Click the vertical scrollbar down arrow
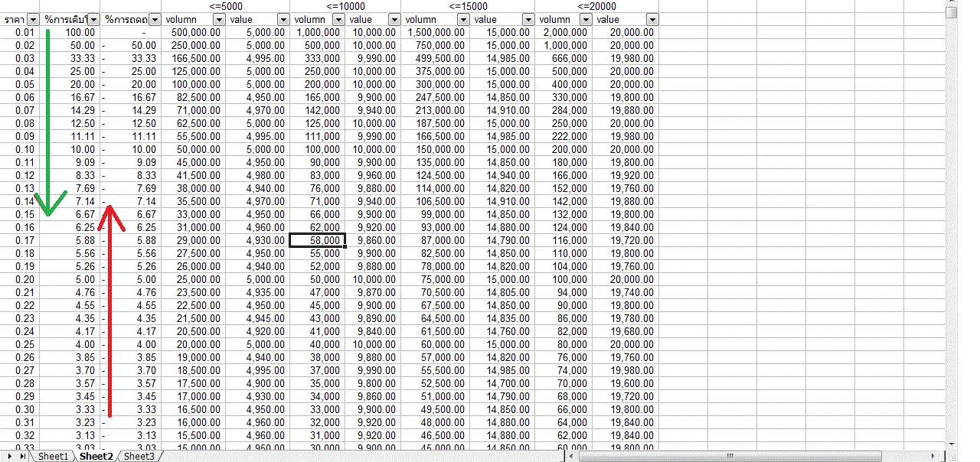The height and width of the screenshot is (462, 980). [x=952, y=443]
